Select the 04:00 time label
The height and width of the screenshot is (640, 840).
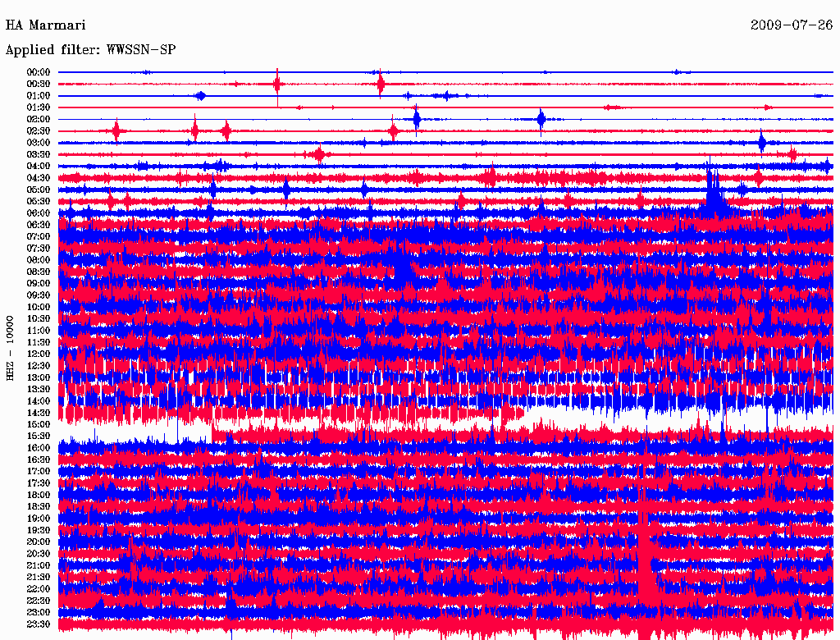click(39, 167)
